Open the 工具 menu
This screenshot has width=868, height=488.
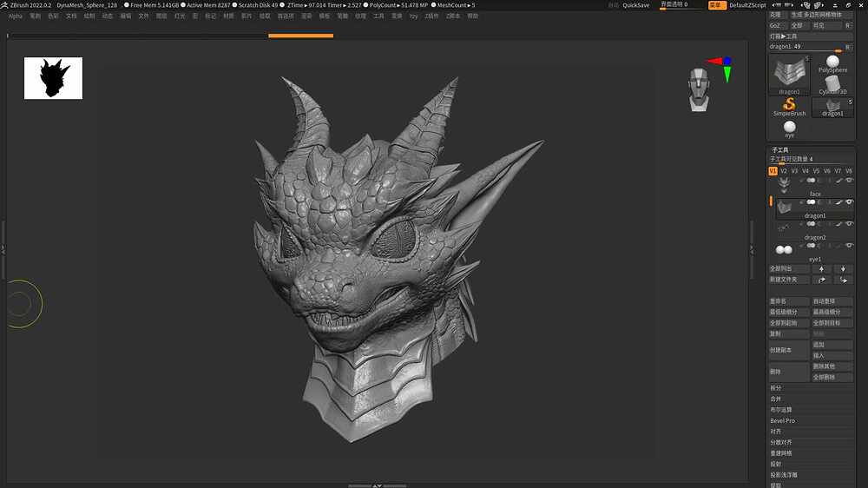pyautogui.click(x=378, y=16)
